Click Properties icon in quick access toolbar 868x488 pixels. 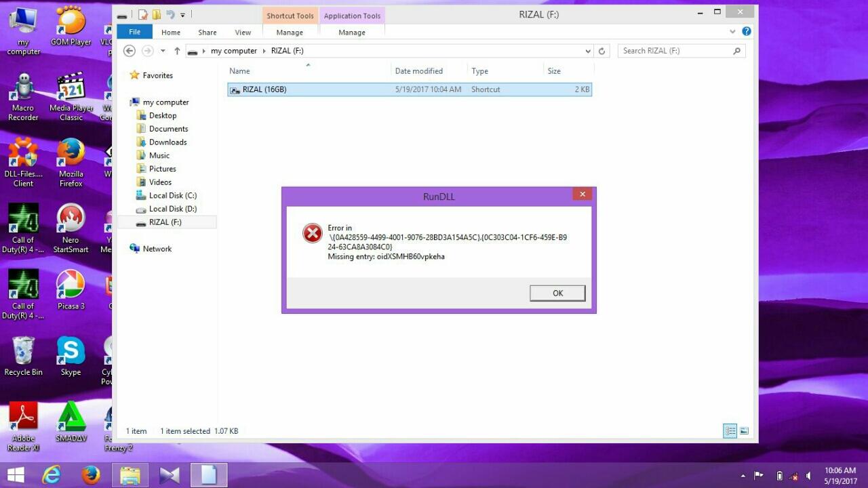tap(143, 14)
